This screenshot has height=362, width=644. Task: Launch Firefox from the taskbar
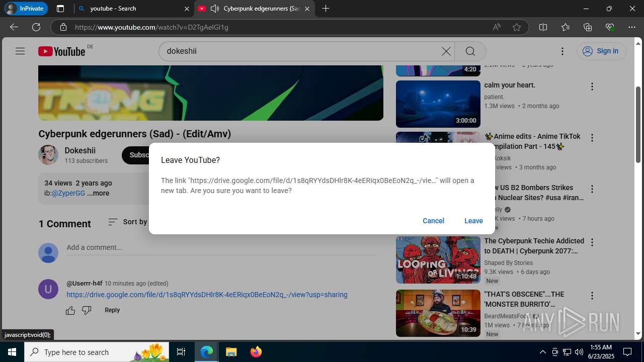pyautogui.click(x=256, y=352)
